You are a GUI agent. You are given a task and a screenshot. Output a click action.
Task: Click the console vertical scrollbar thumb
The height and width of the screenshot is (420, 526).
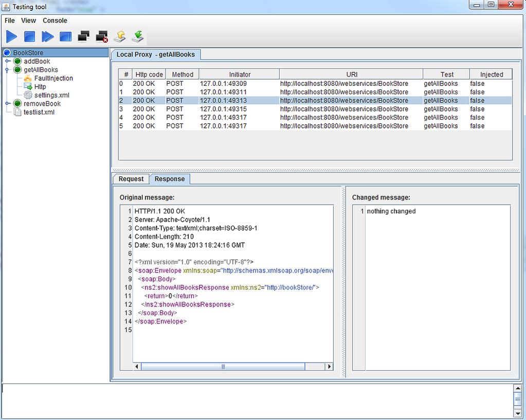(518, 399)
